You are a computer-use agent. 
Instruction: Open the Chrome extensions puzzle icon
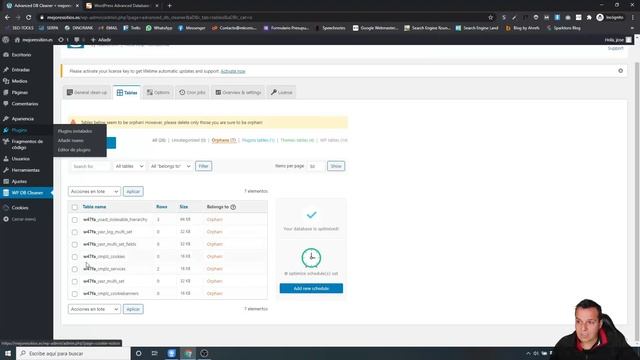pyautogui.click(x=589, y=18)
